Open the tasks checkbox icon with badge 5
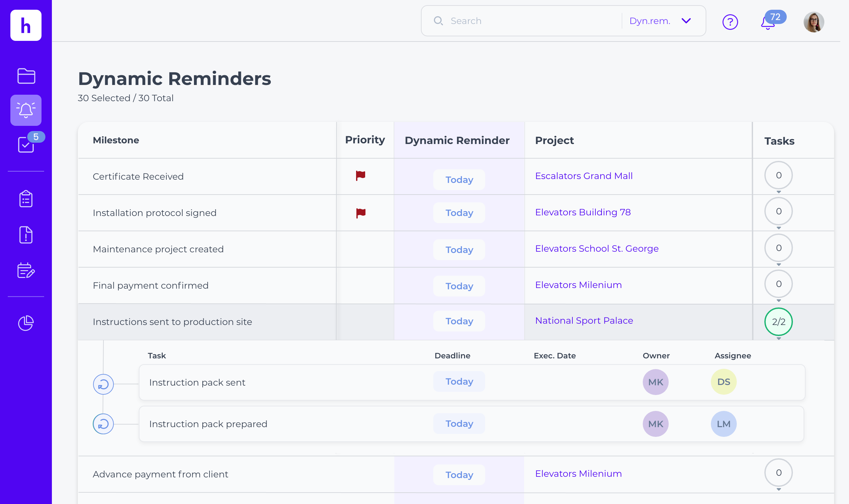This screenshot has height=504, width=849. (x=26, y=145)
